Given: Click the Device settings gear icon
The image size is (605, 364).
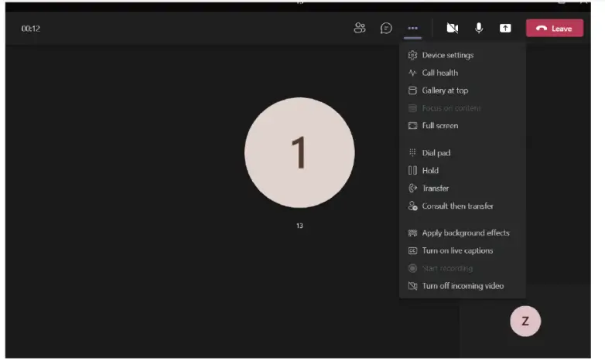Looking at the screenshot, I should point(412,55).
